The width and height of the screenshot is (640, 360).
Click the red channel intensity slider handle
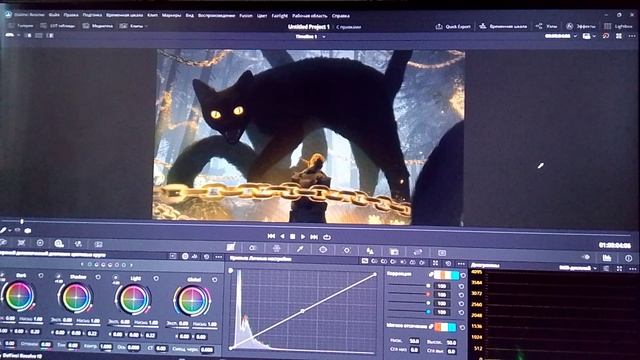tap(428, 294)
